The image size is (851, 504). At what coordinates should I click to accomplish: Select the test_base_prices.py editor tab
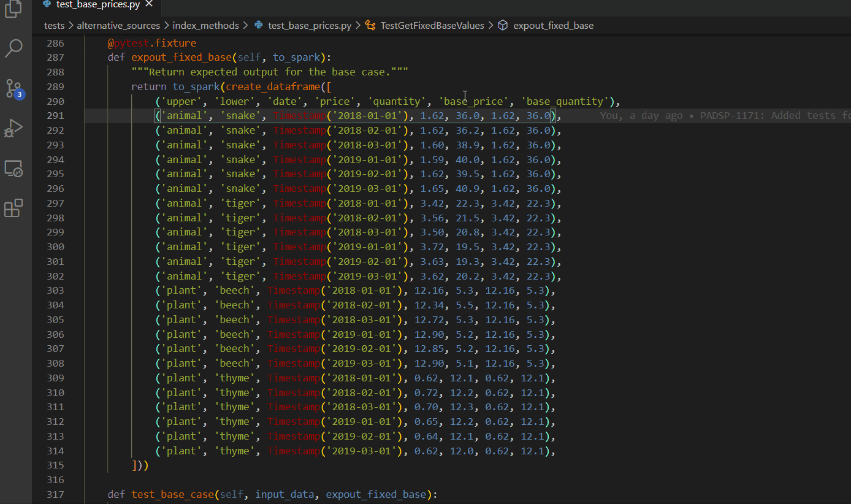97,5
